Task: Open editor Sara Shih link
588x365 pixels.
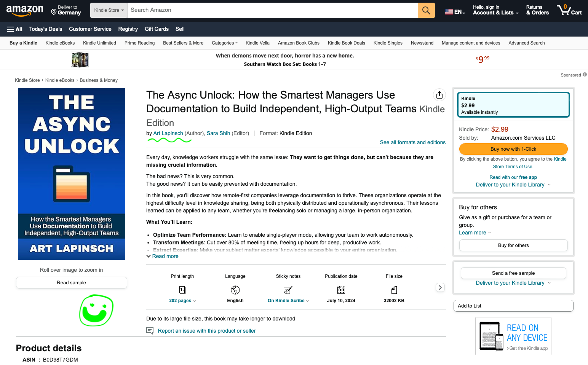Action: pos(219,133)
